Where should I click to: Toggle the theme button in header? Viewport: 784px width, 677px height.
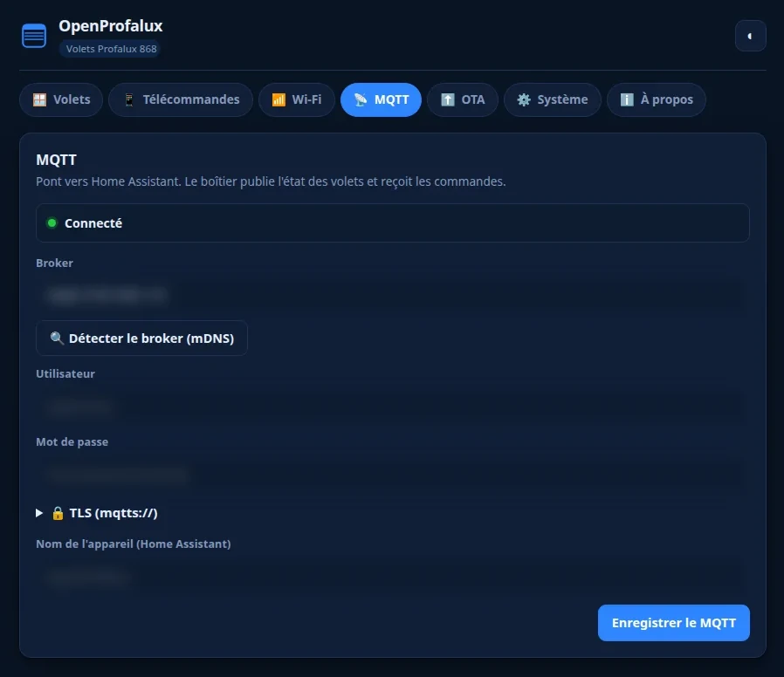[750, 36]
